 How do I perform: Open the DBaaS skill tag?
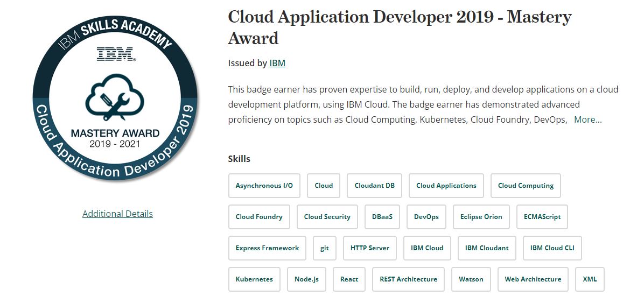coord(382,217)
